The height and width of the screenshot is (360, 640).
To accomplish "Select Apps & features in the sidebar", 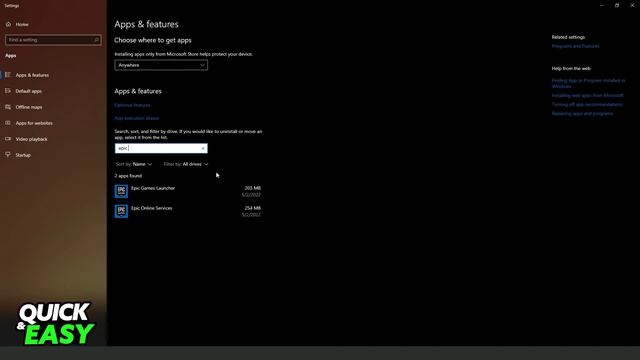I will coord(32,75).
